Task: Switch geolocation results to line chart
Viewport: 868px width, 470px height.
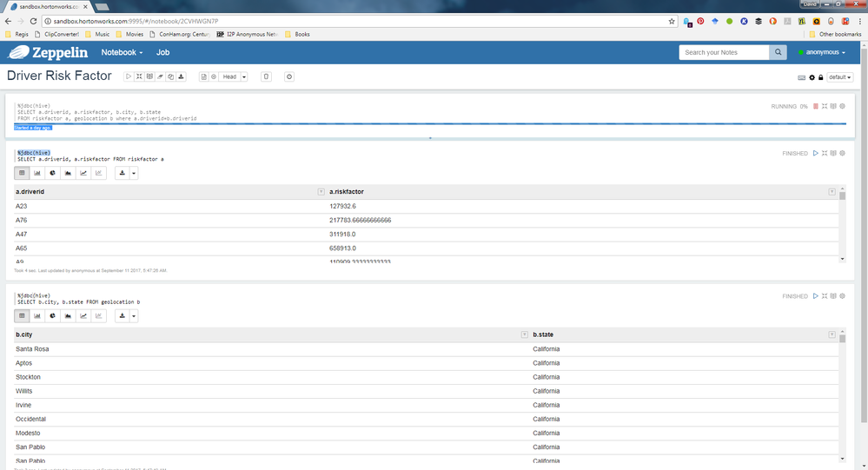Action: click(83, 315)
